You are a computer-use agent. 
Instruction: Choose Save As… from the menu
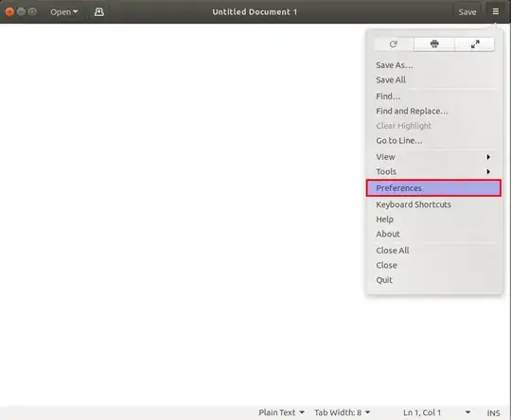click(x=433, y=65)
